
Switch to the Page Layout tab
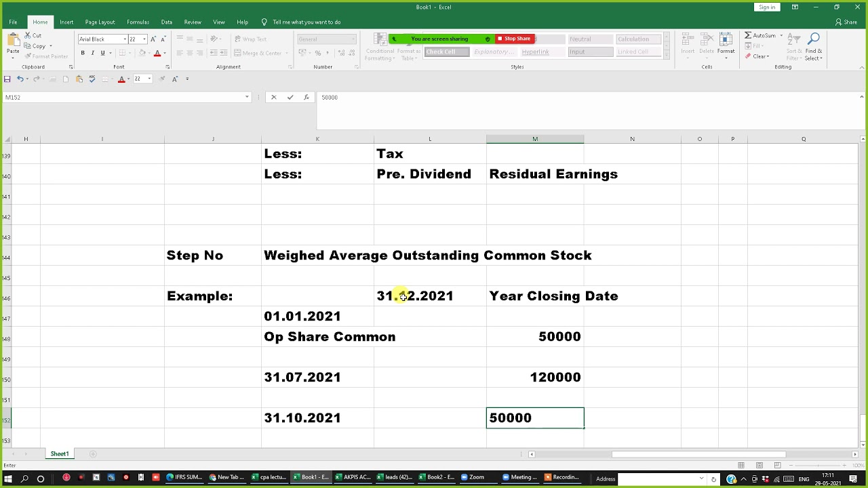coord(100,22)
